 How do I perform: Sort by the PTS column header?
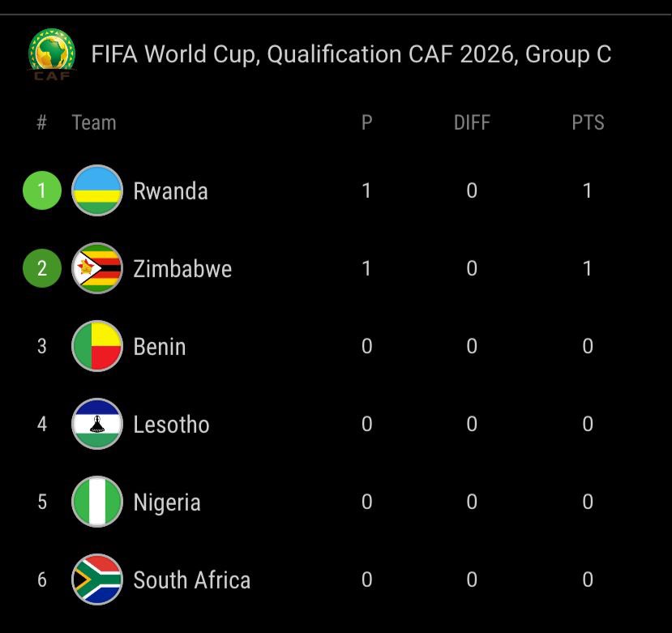point(588,122)
